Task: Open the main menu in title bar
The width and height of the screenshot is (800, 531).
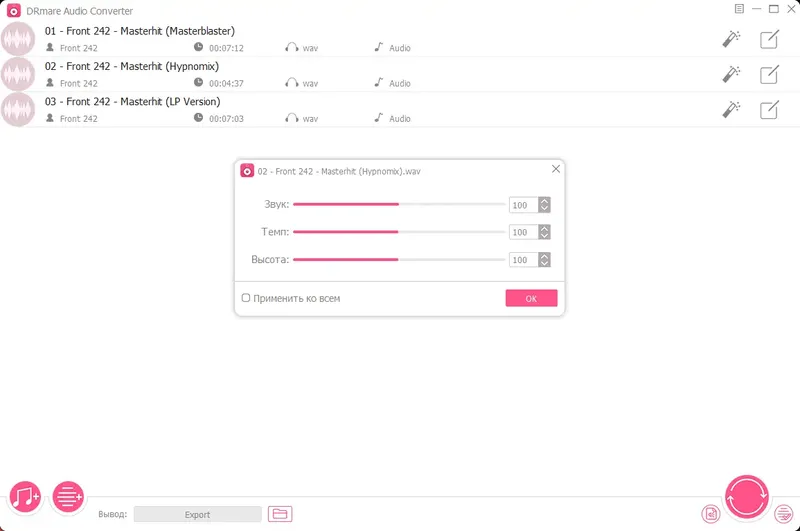Action: coord(739,9)
